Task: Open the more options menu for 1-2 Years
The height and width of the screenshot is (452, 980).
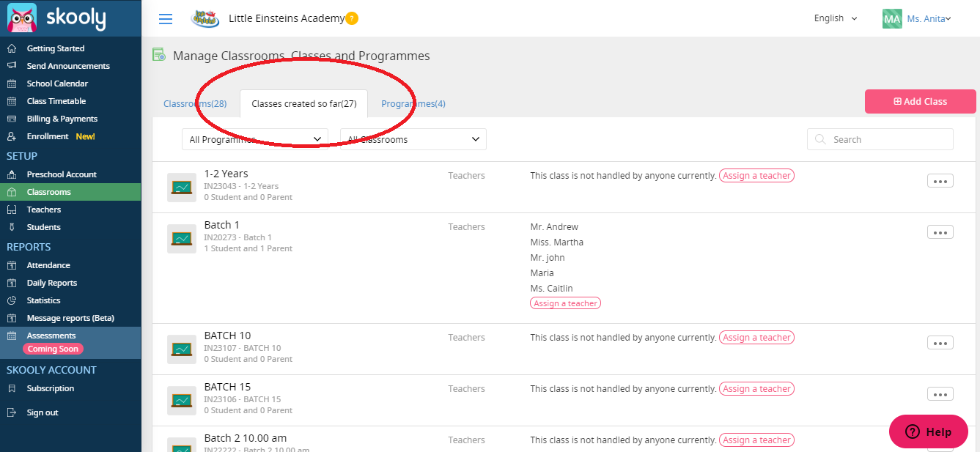Action: (940, 181)
